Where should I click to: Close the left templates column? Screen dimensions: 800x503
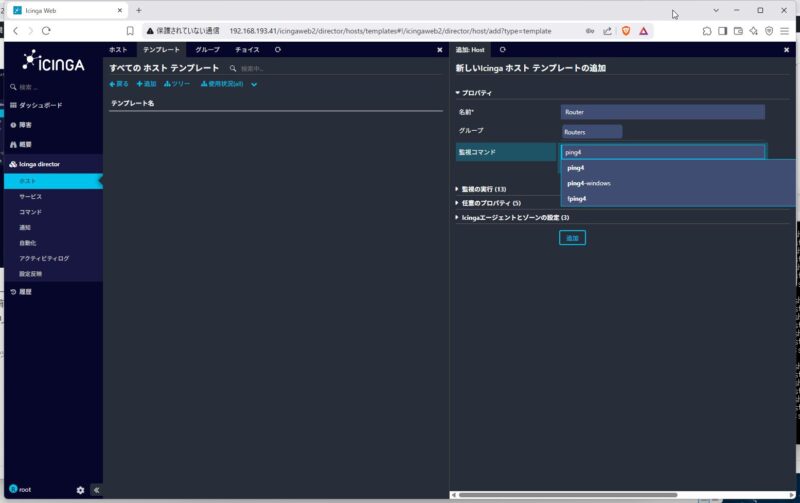[x=440, y=50]
